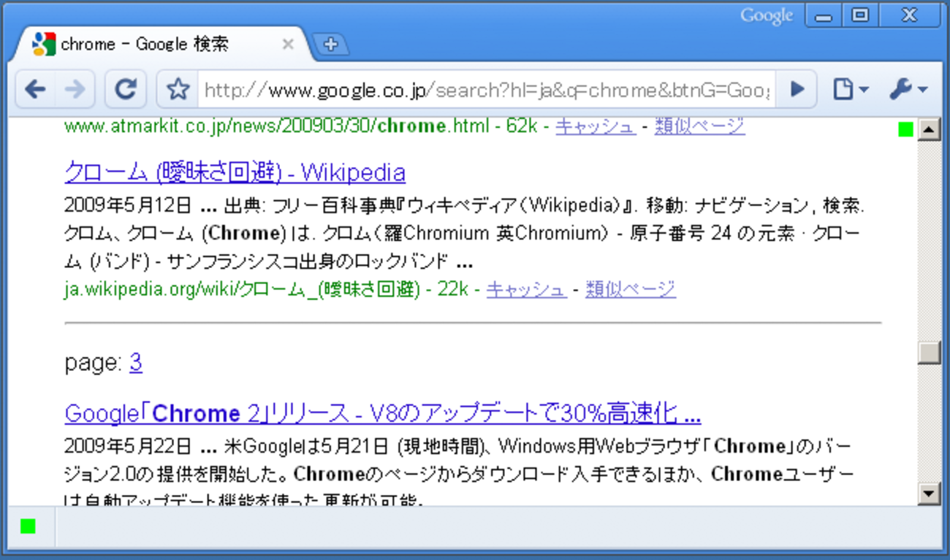Maximize the Chrome window
950x560 pixels.
tap(861, 15)
